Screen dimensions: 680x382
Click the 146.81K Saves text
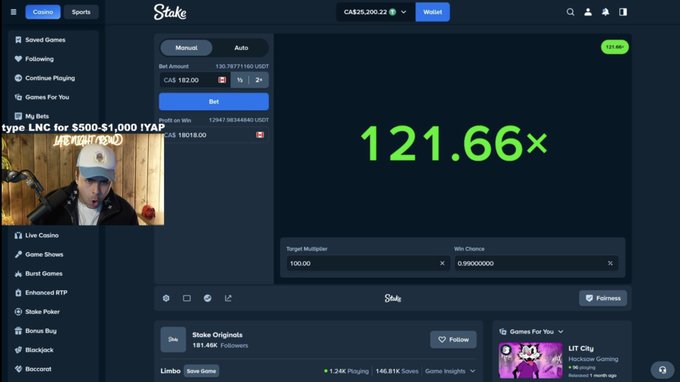(x=397, y=371)
